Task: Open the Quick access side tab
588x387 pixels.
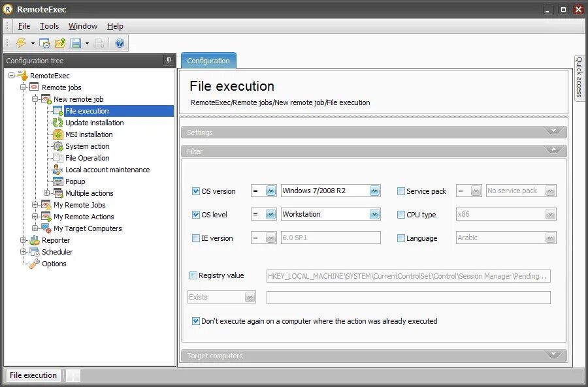Action: 580,77
